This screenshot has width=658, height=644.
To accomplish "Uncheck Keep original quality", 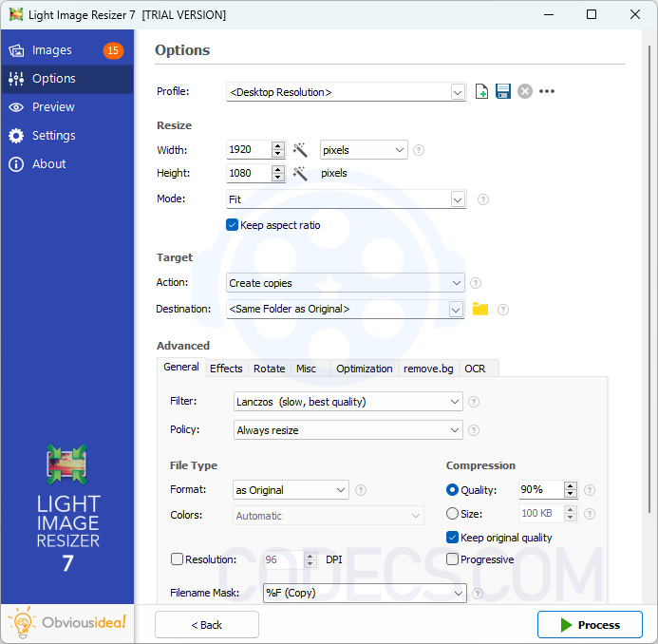I will tap(452, 538).
